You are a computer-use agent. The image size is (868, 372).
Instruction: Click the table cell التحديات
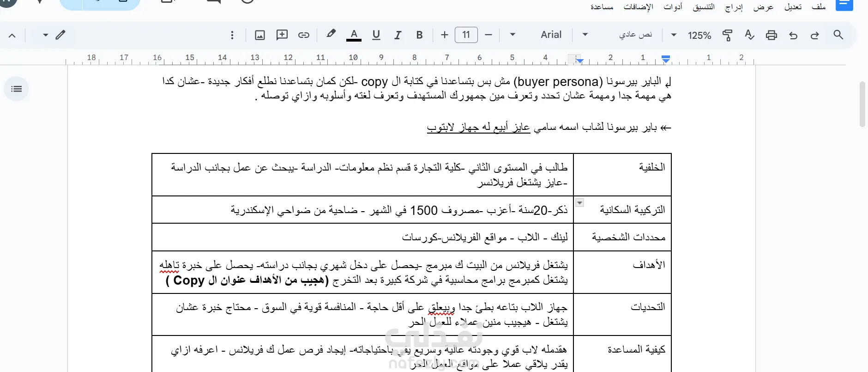pyautogui.click(x=622, y=315)
